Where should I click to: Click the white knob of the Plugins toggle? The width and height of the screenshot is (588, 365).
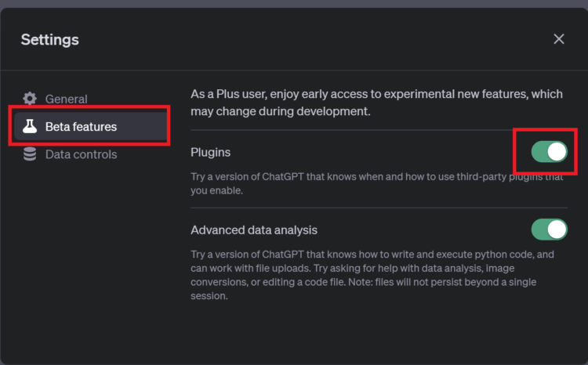[x=557, y=152]
